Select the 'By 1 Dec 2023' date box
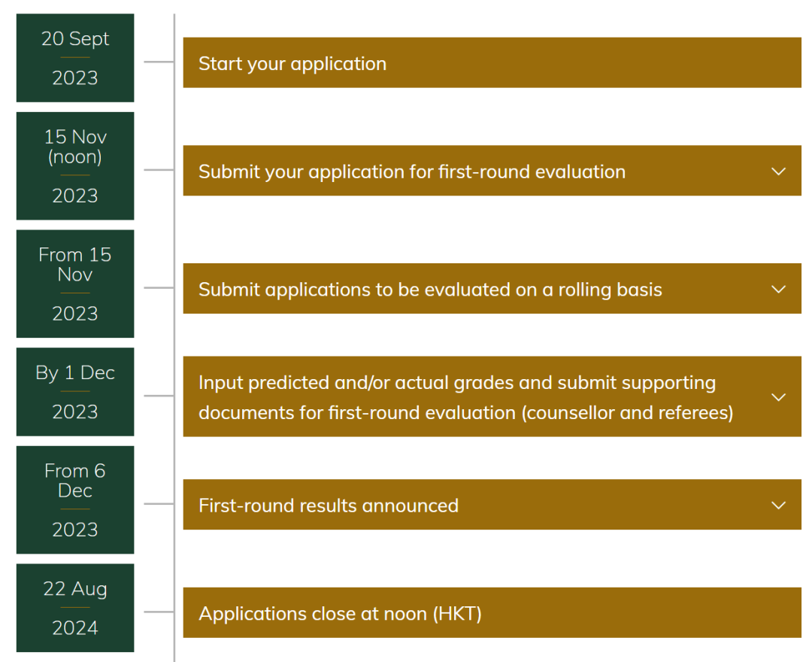This screenshot has width=812, height=662. point(75,392)
